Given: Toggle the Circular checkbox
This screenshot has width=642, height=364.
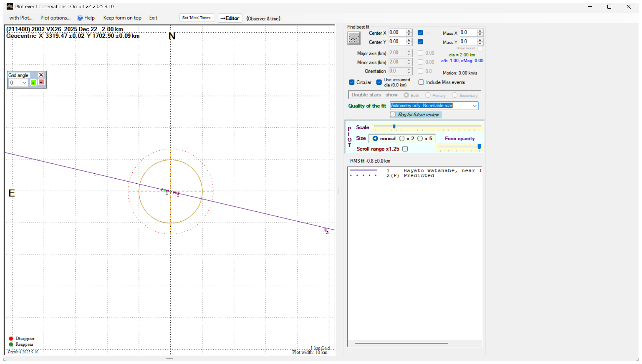Looking at the screenshot, I should pos(352,82).
